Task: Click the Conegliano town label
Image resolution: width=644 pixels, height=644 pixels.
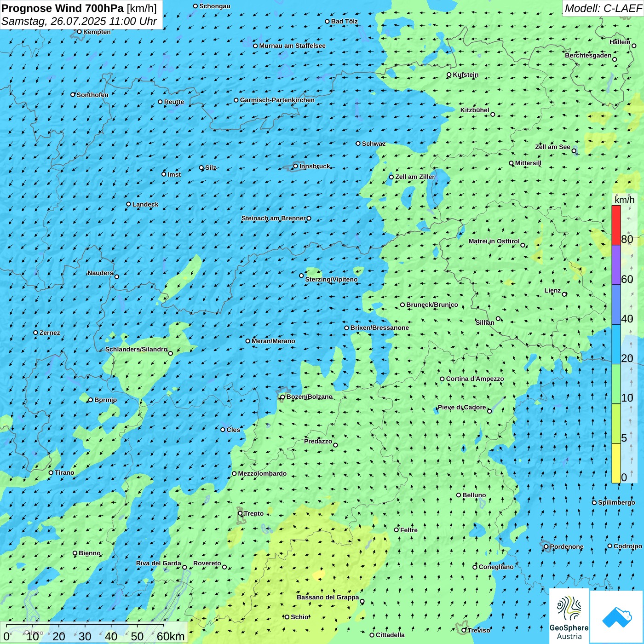Action: (x=496, y=567)
